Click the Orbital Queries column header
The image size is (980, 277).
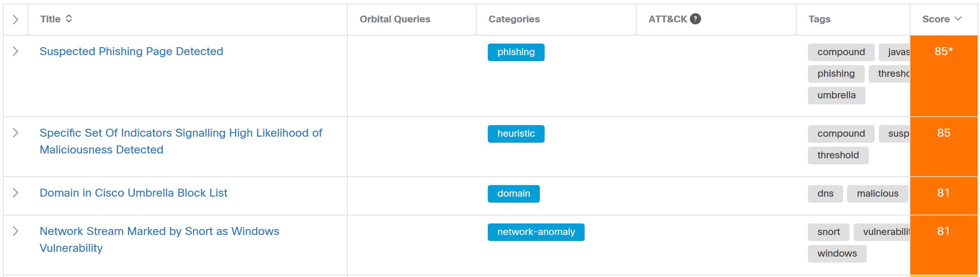click(395, 19)
